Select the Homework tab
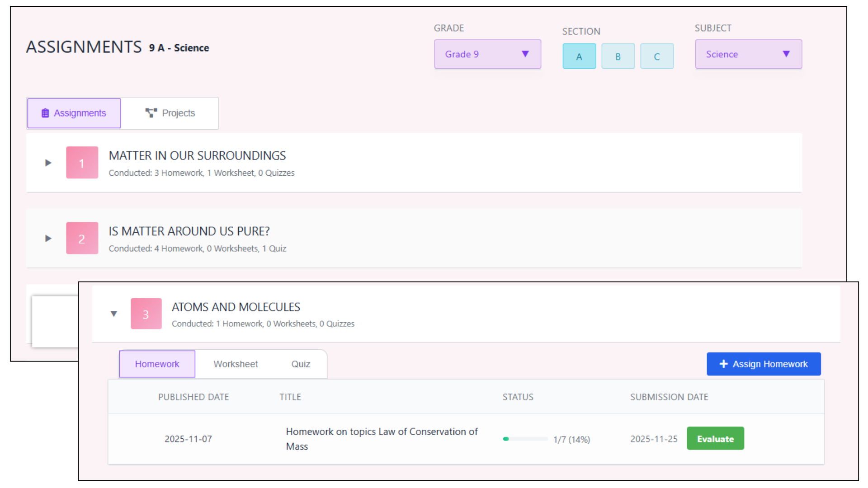Viewport: 868px width, 488px height. [157, 364]
